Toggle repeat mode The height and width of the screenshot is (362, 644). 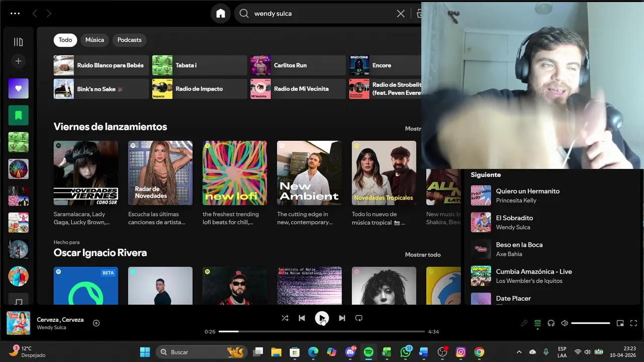point(359,318)
